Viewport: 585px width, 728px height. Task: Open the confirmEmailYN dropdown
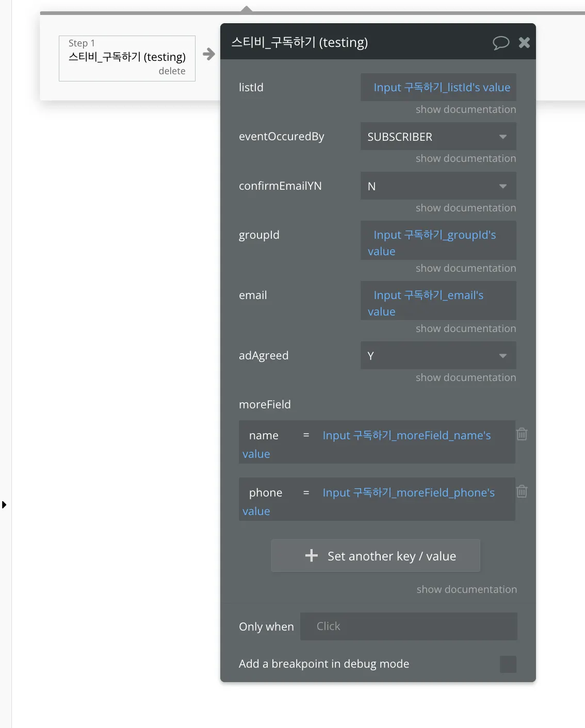point(438,186)
